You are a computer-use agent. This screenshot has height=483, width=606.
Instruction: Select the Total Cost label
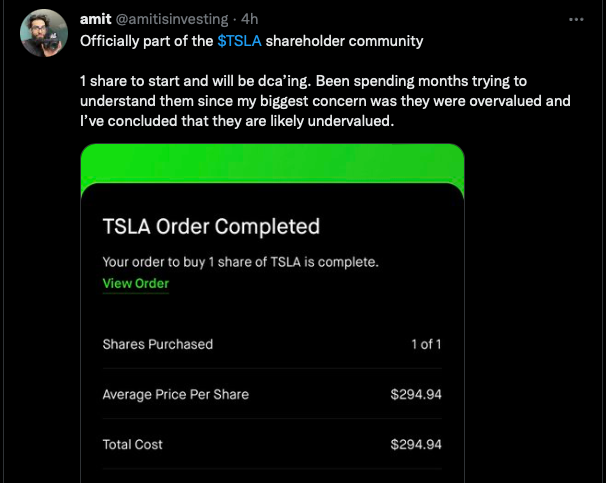(x=132, y=444)
